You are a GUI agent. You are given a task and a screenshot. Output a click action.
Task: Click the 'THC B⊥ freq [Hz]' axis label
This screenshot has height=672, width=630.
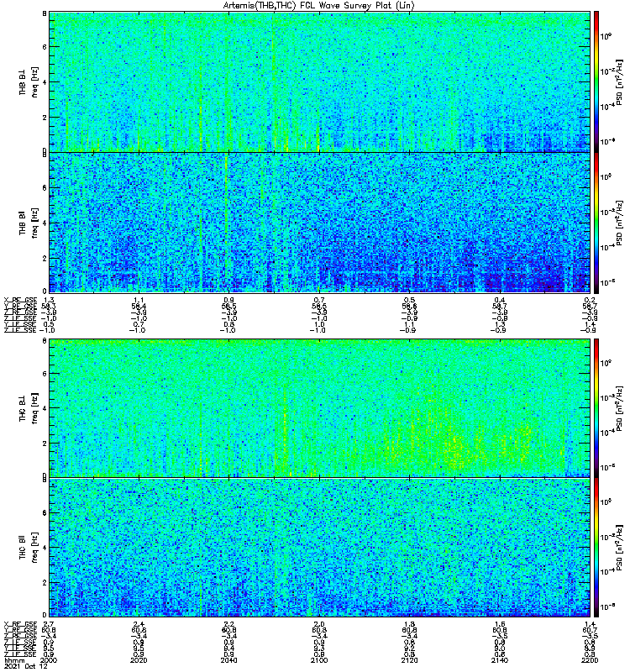[29, 408]
